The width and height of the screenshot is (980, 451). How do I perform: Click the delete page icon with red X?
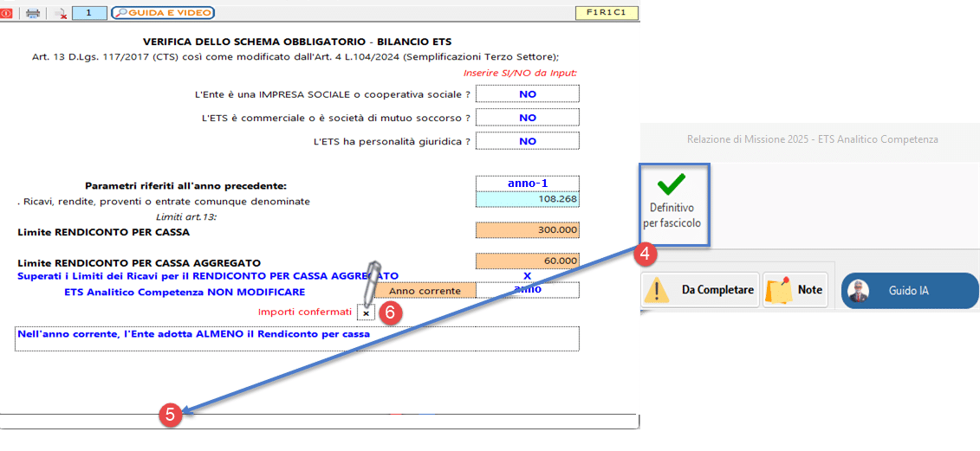click(x=61, y=13)
